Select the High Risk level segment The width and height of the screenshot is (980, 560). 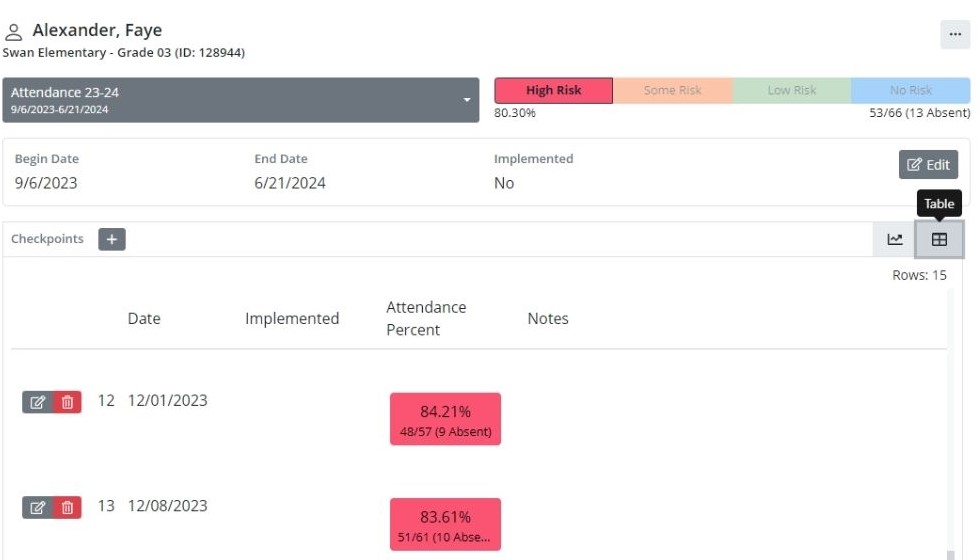(x=553, y=90)
